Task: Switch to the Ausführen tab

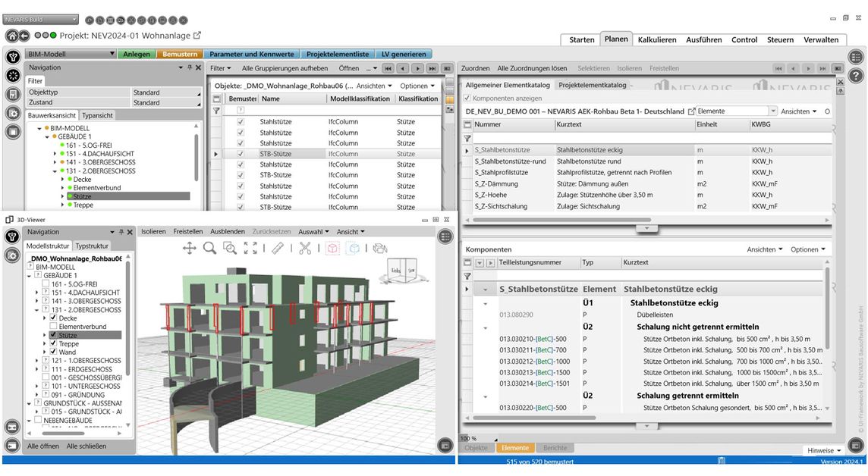Action: pos(703,39)
